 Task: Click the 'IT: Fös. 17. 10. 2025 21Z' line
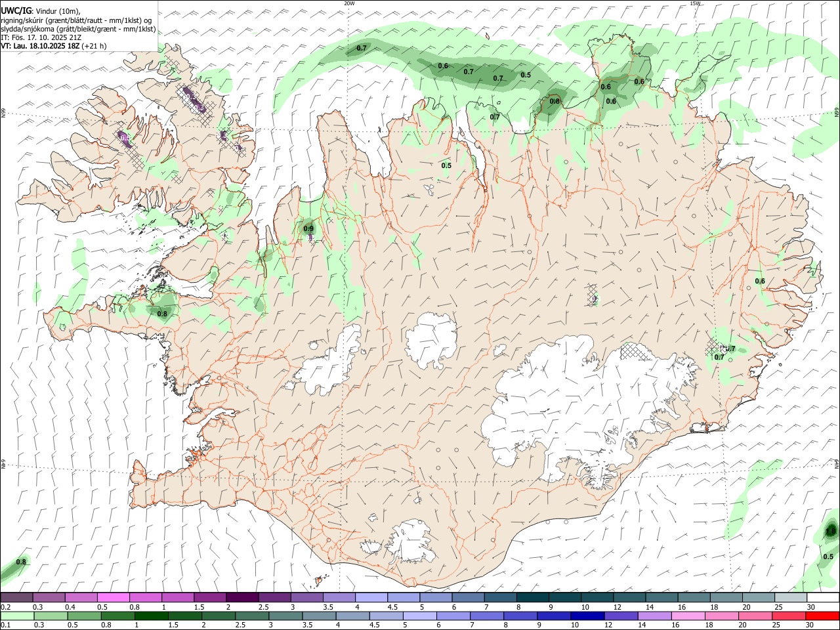41,37
